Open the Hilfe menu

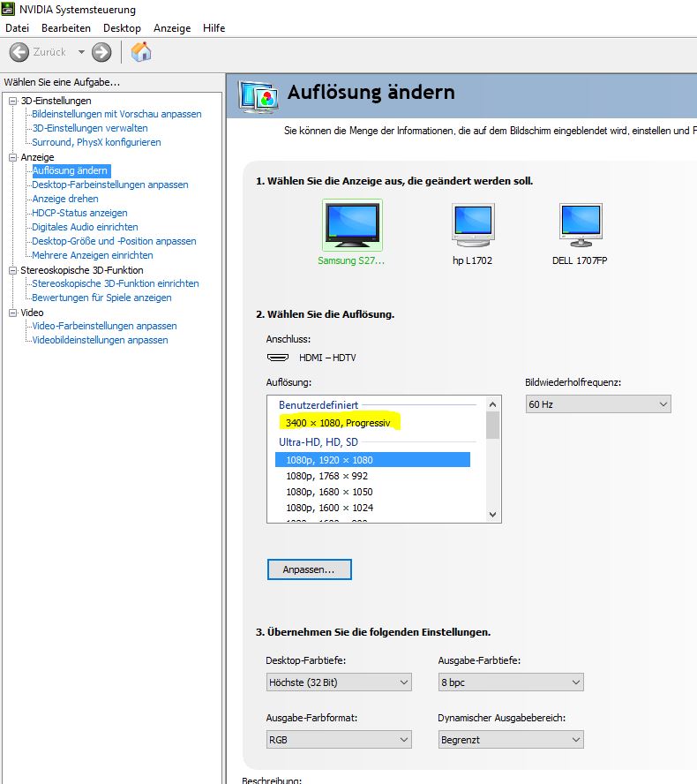(x=214, y=28)
